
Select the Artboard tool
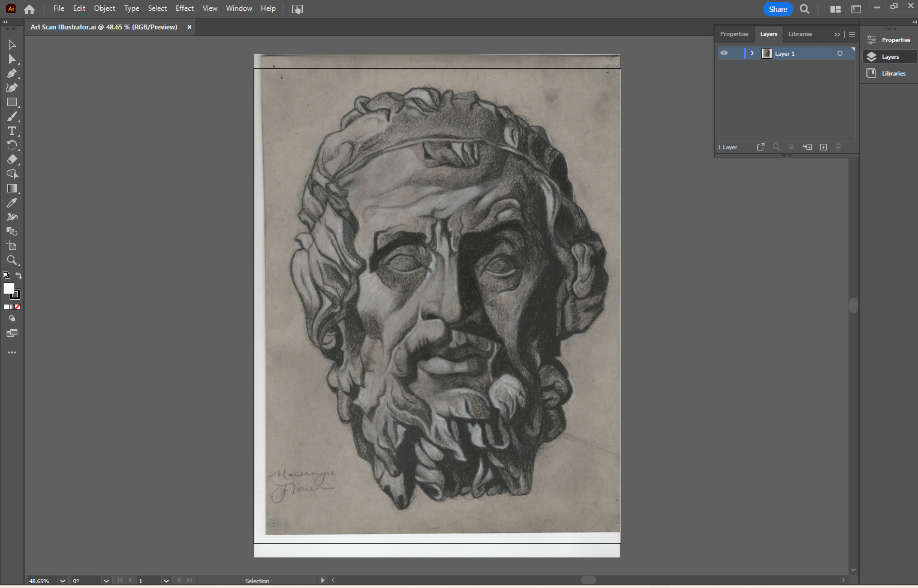click(x=12, y=246)
